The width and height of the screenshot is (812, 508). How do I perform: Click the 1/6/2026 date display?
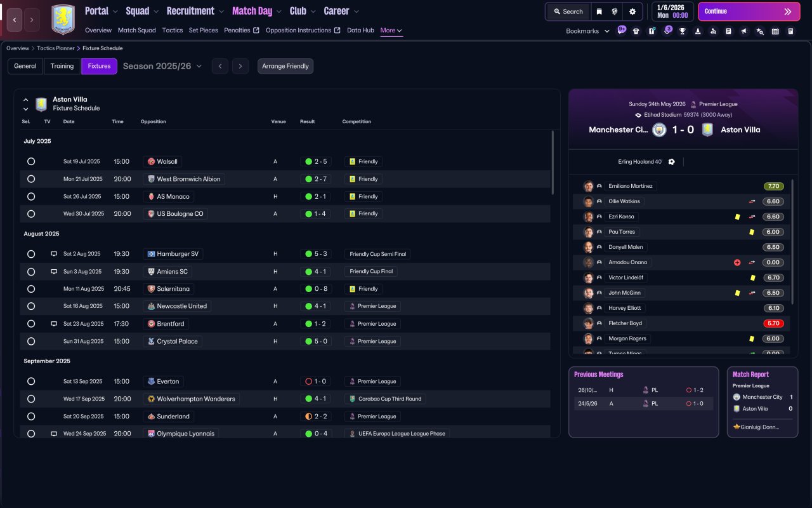(x=671, y=11)
